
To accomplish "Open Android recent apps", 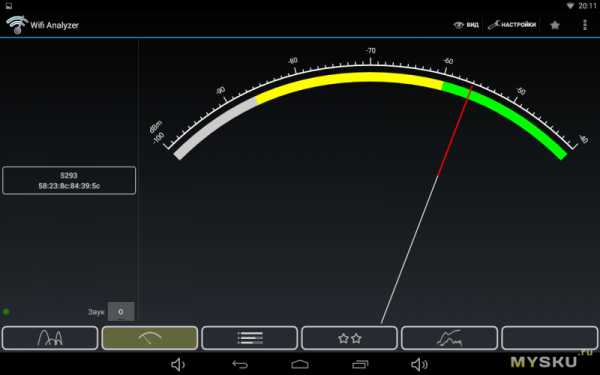I will 360,364.
